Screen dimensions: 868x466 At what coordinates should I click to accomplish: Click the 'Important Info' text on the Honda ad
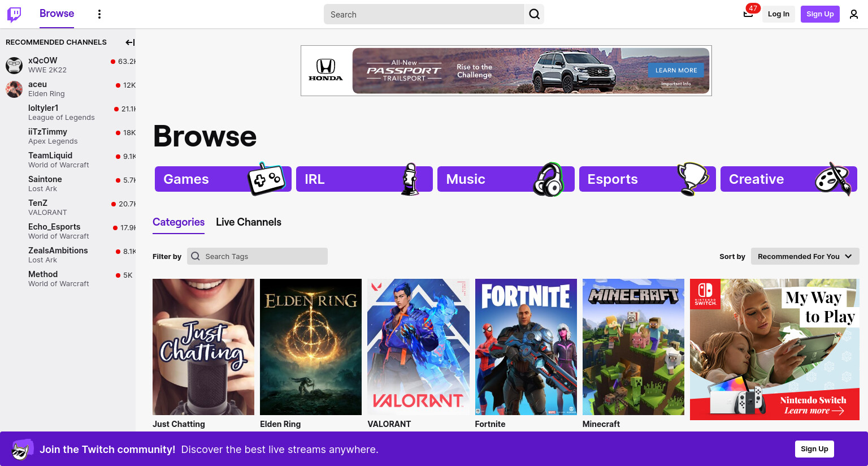(676, 84)
